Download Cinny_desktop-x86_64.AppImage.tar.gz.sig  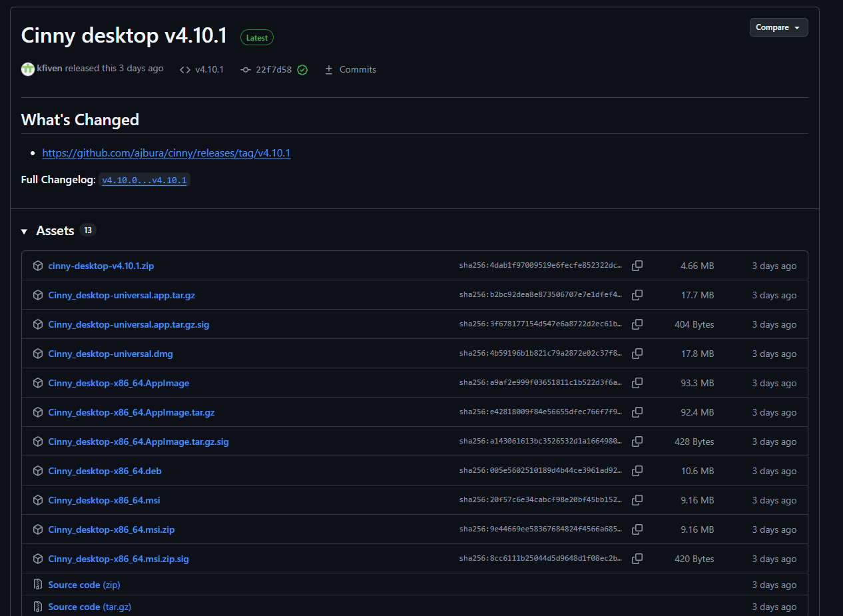[139, 442]
